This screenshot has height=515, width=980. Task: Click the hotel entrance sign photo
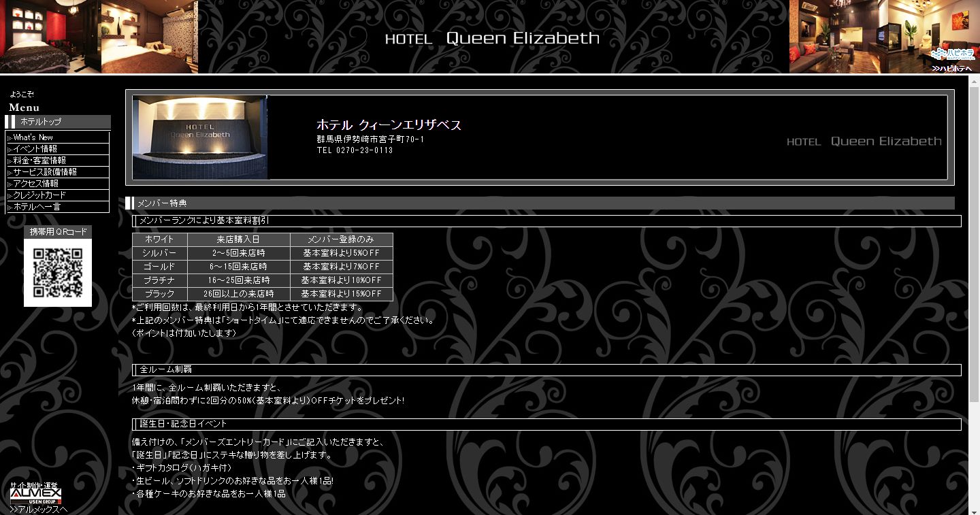coord(200,137)
